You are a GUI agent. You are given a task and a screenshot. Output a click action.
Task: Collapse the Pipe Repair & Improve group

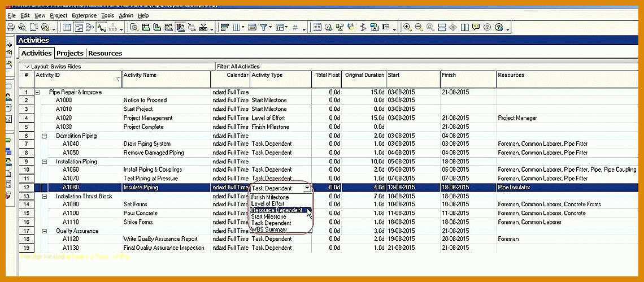pos(38,93)
